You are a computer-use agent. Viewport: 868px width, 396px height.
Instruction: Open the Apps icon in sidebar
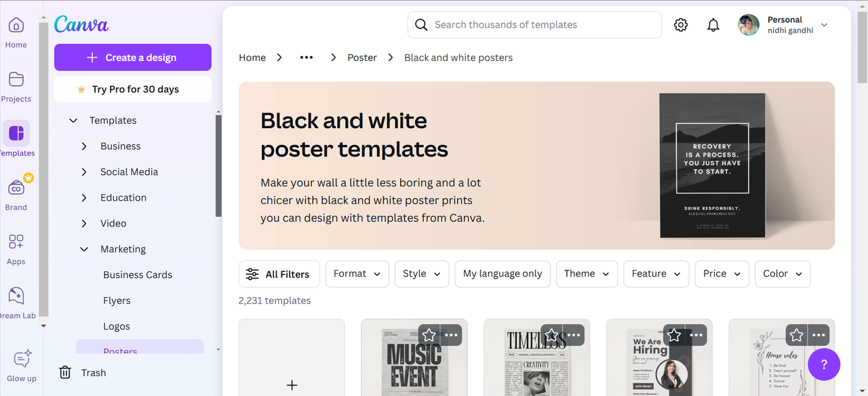(16, 242)
